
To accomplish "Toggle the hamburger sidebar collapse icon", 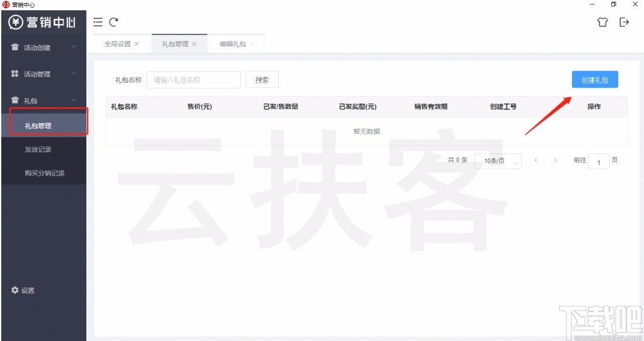I will [98, 22].
